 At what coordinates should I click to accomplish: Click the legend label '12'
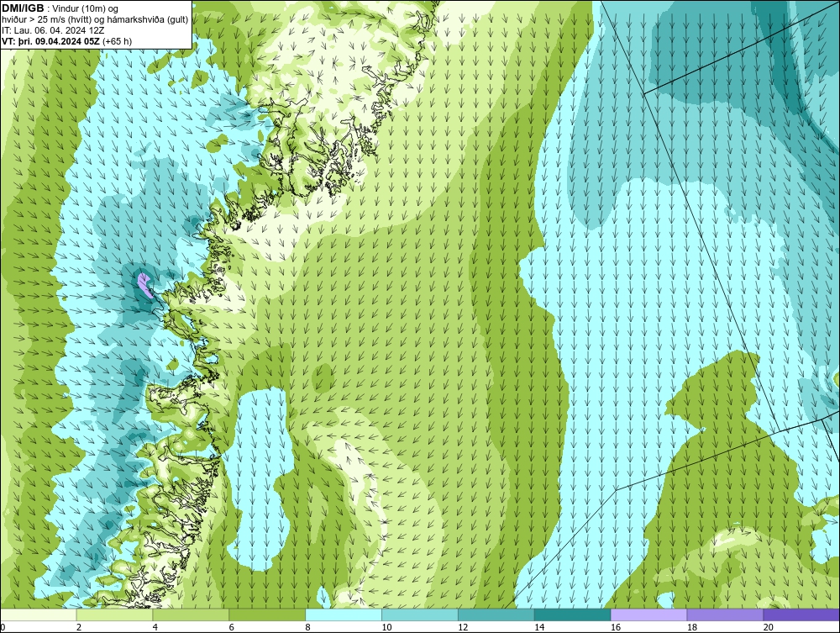pos(463,627)
